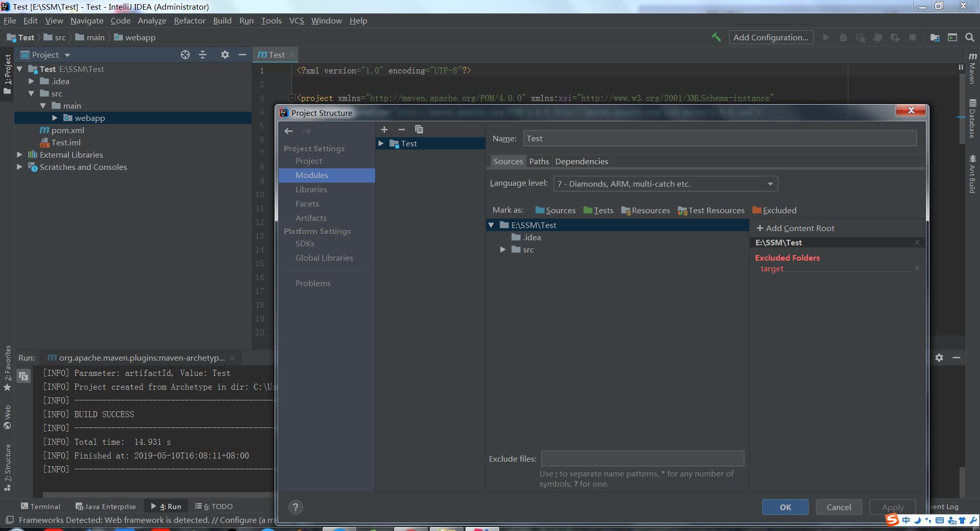The height and width of the screenshot is (531, 980).
Task: Remove selected module with minus icon
Action: pos(402,130)
